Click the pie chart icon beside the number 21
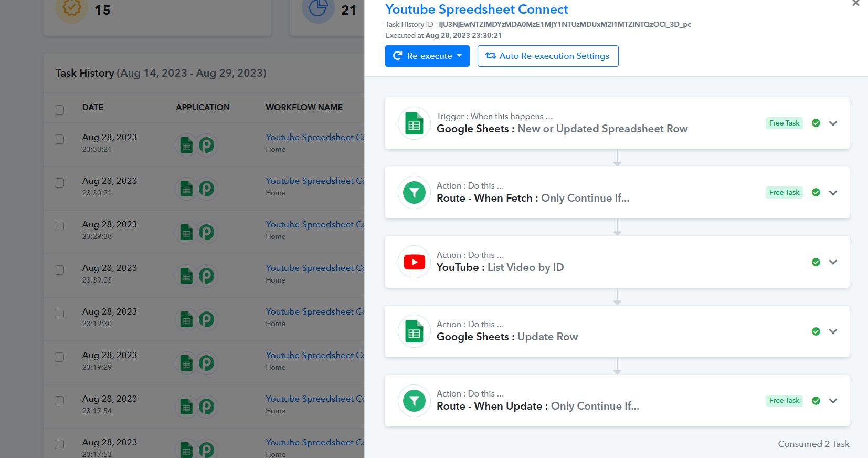Screen dimensions: 868x458 click(x=318, y=8)
